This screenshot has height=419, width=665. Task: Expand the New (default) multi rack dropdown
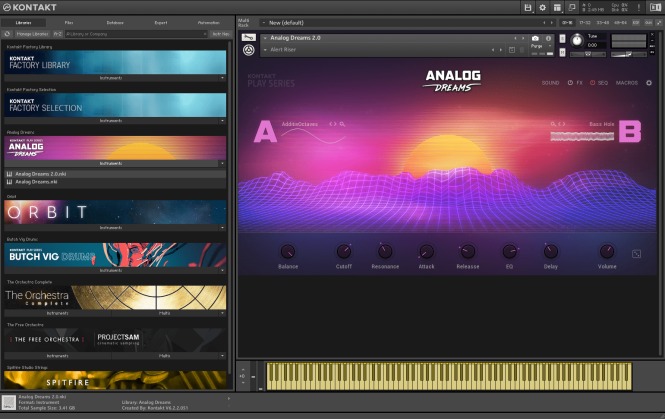pos(263,21)
